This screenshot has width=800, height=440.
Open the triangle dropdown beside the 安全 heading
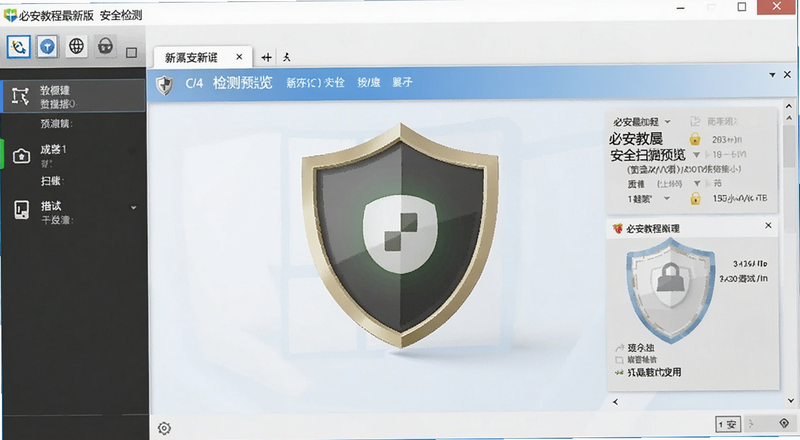696,155
